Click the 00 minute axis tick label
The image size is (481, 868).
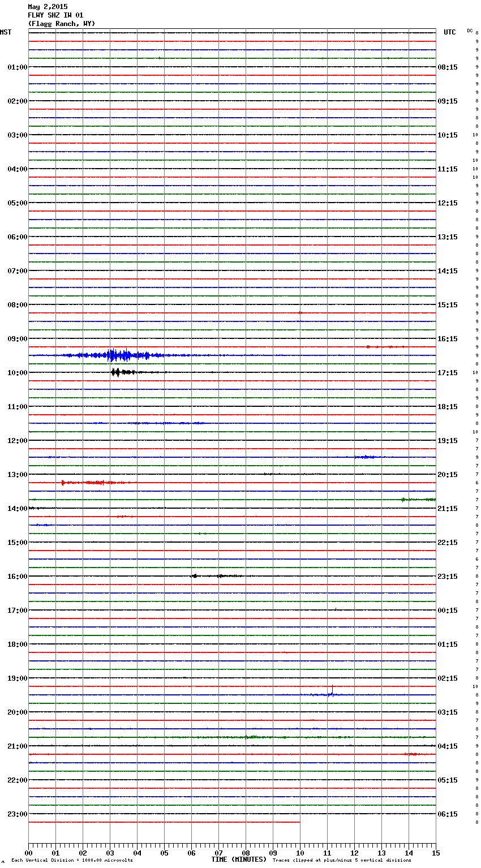click(x=28, y=853)
